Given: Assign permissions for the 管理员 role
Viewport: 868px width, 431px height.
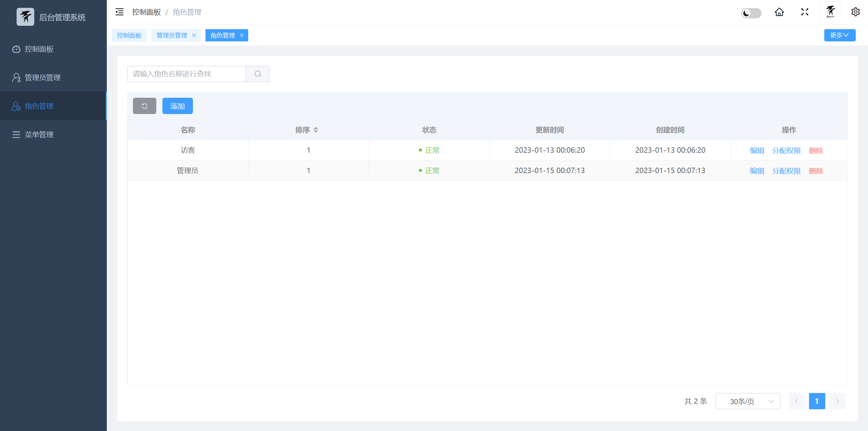Looking at the screenshot, I should coord(787,171).
